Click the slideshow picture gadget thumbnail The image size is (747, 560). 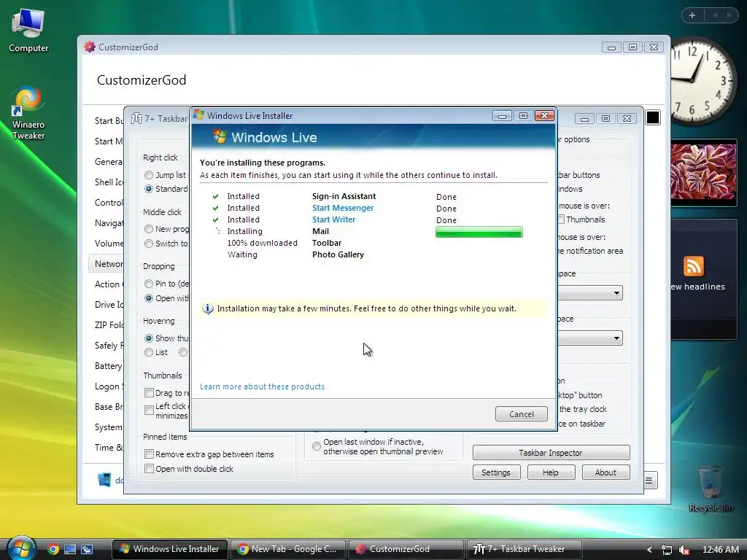(703, 172)
